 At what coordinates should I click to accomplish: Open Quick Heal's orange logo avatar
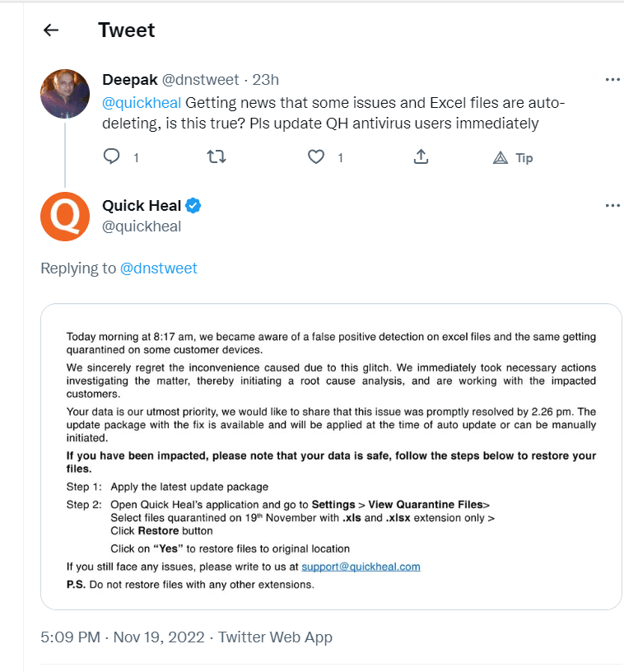pyautogui.click(x=65, y=217)
